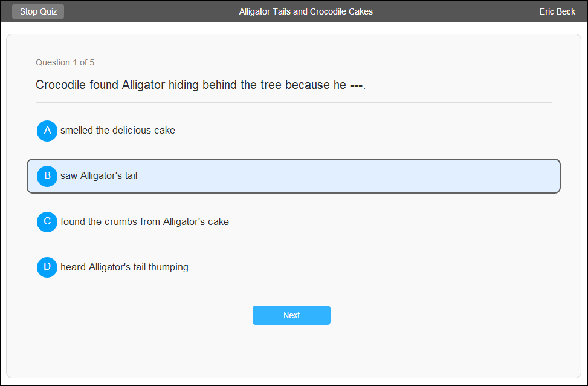588x386 pixels.
Task: Click the user name Eric Beck
Action: (557, 11)
